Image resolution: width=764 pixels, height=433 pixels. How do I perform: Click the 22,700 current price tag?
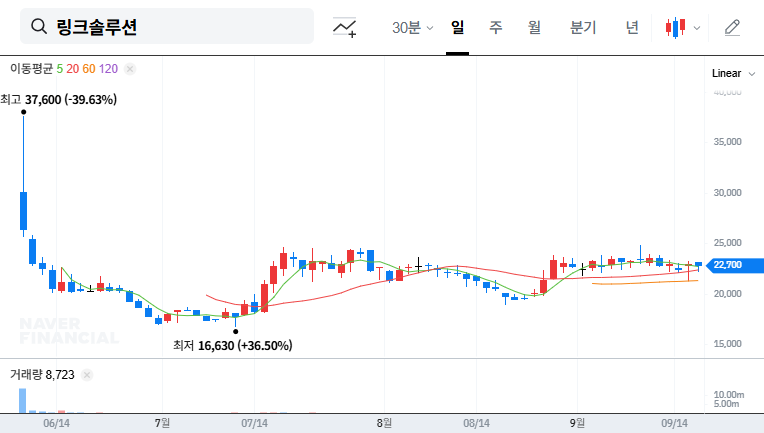(x=735, y=265)
